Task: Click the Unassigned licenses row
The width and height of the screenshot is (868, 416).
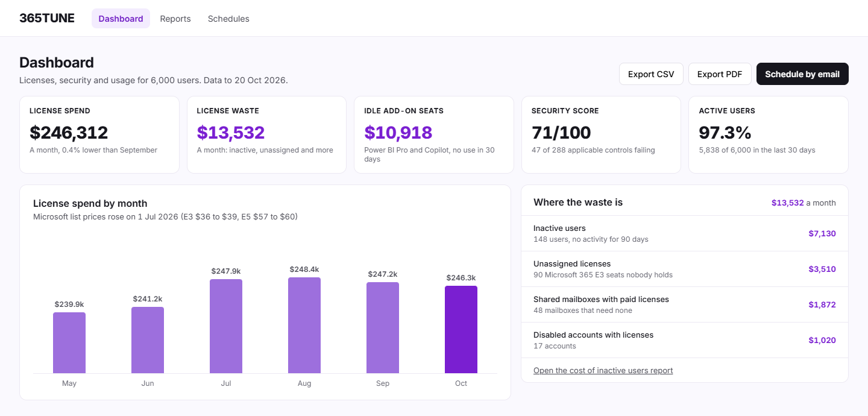Action: pyautogui.click(x=685, y=269)
